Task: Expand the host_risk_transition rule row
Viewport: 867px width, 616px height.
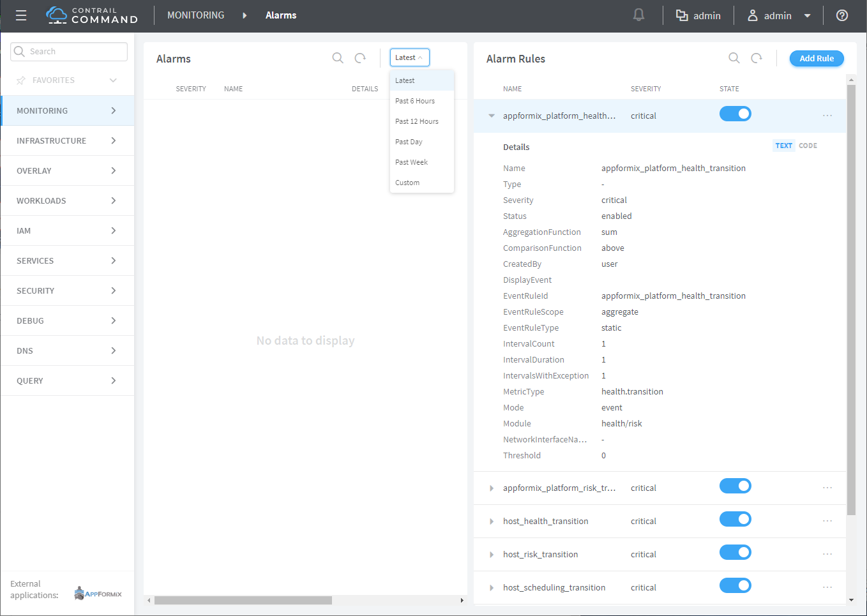Action: 492,554
